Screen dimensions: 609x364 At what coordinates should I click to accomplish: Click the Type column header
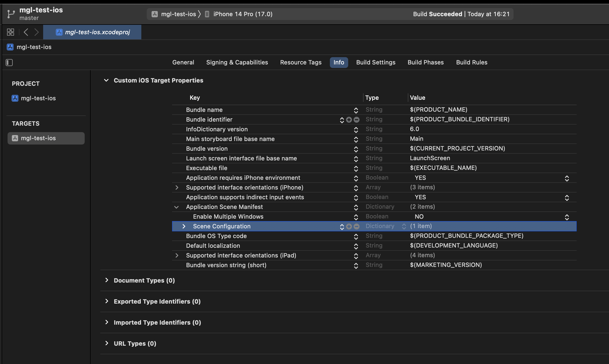click(372, 98)
